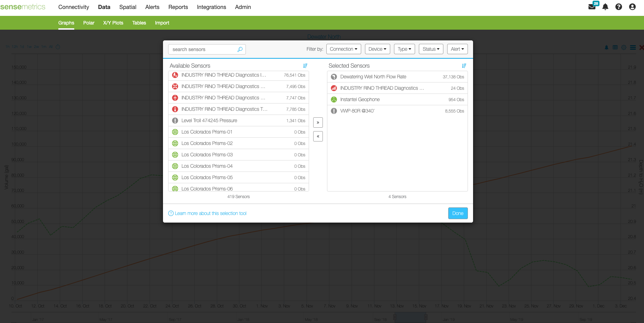644x323 pixels.
Task: Select the Instantel Geophone row text
Action: [x=360, y=99]
